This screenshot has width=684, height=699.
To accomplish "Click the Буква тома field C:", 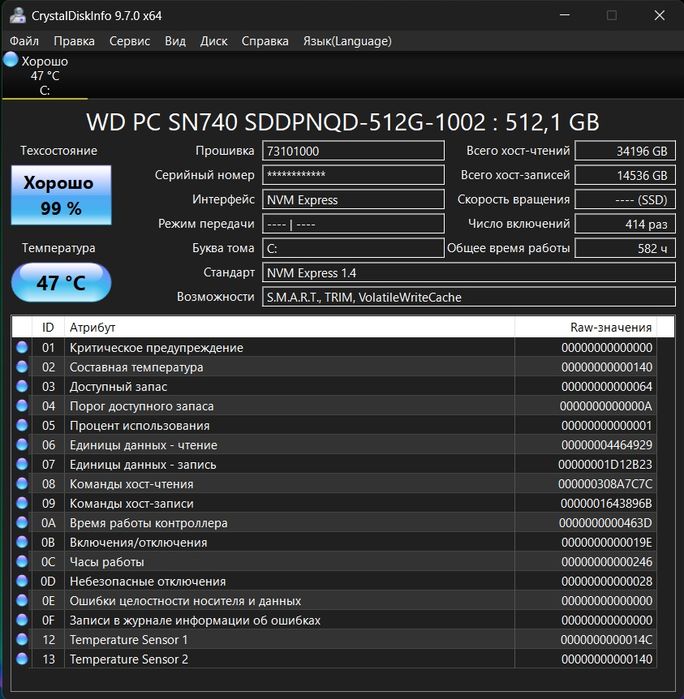I will (x=353, y=248).
